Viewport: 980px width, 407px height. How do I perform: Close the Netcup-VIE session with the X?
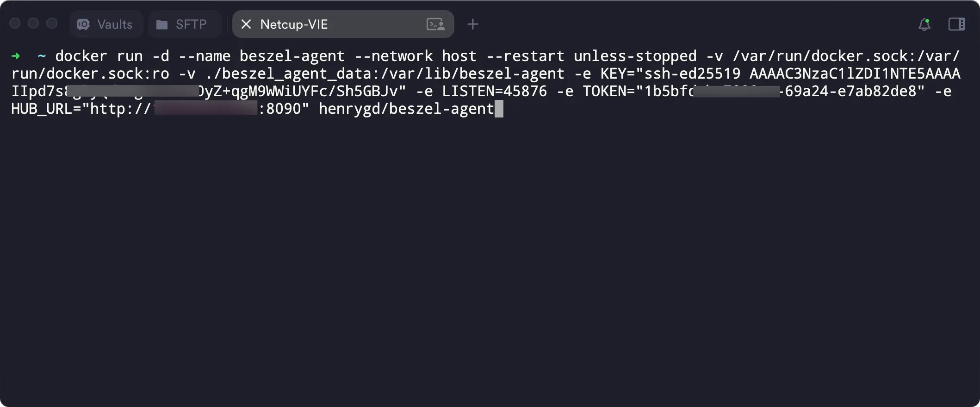246,24
